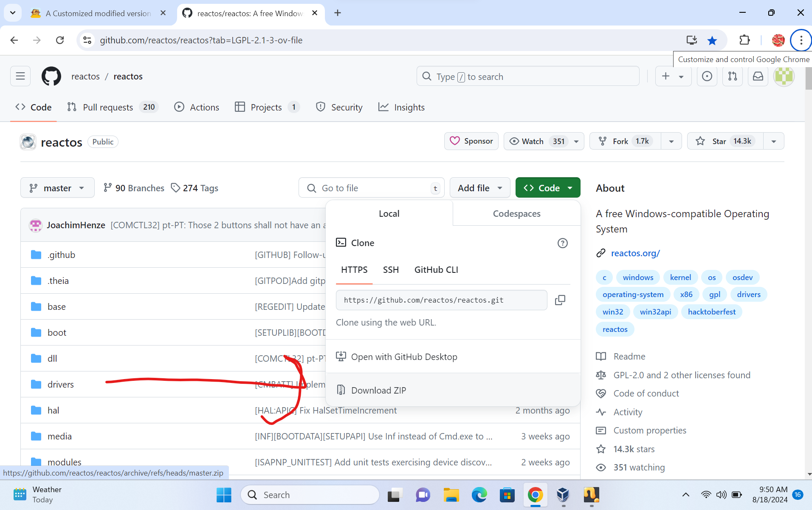Open the notifications inbox icon
The height and width of the screenshot is (510, 812).
click(x=758, y=76)
